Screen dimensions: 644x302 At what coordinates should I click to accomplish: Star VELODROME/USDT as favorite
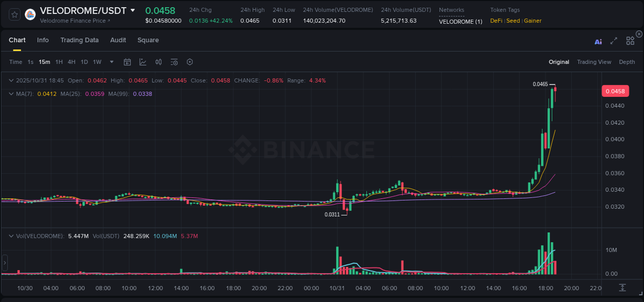14,14
